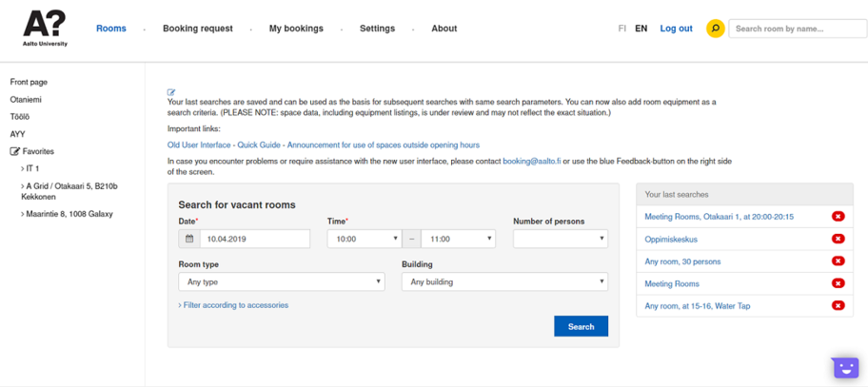Expand Filter according to accessories
Image resolution: width=868 pixels, height=387 pixels.
click(x=233, y=305)
